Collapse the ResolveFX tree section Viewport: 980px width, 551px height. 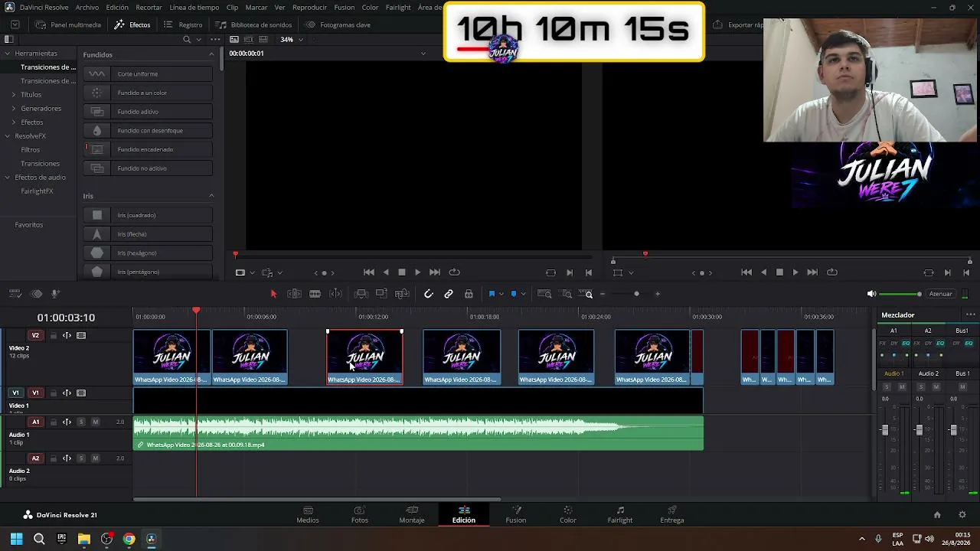[x=7, y=136]
